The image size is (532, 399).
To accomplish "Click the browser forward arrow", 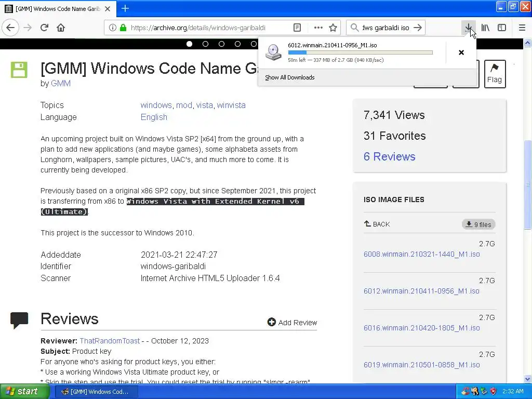I will pyautogui.click(x=28, y=28).
